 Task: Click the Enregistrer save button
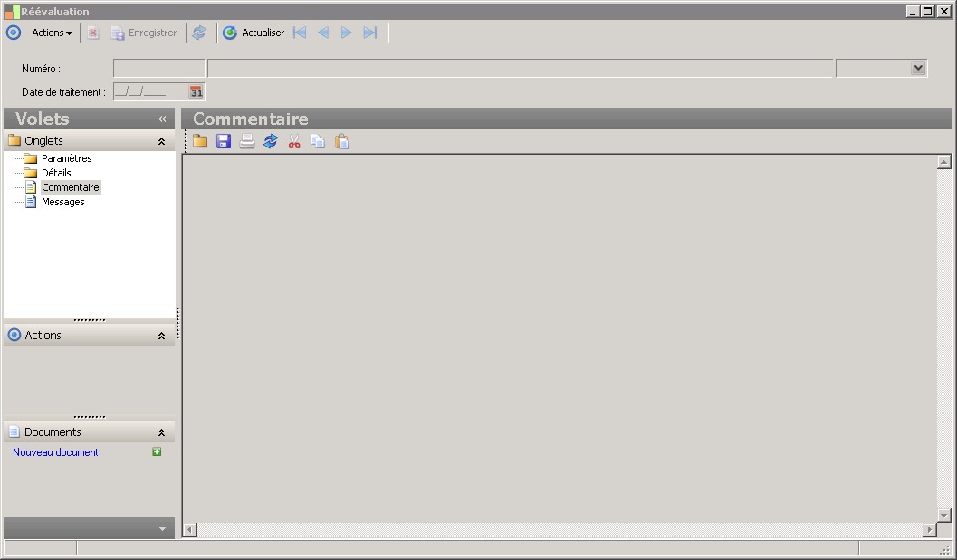pos(143,33)
